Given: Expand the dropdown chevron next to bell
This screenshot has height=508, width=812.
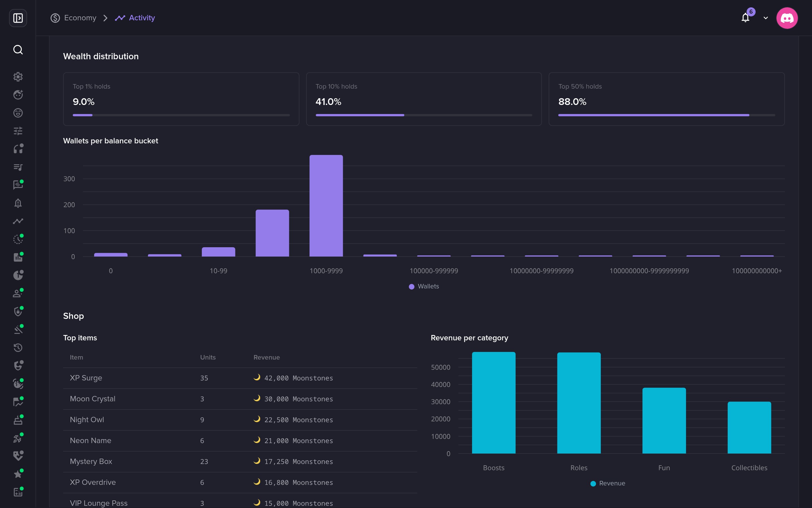Looking at the screenshot, I should tap(766, 18).
